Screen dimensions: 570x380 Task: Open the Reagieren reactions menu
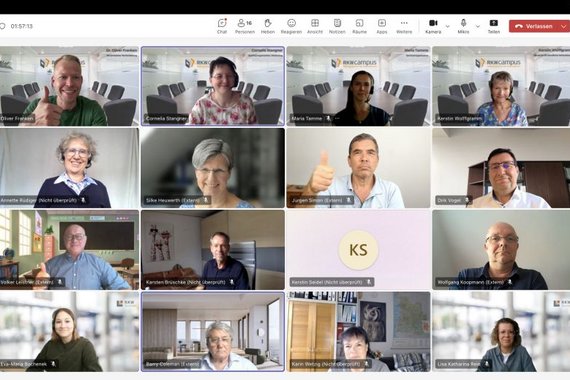[x=291, y=26]
